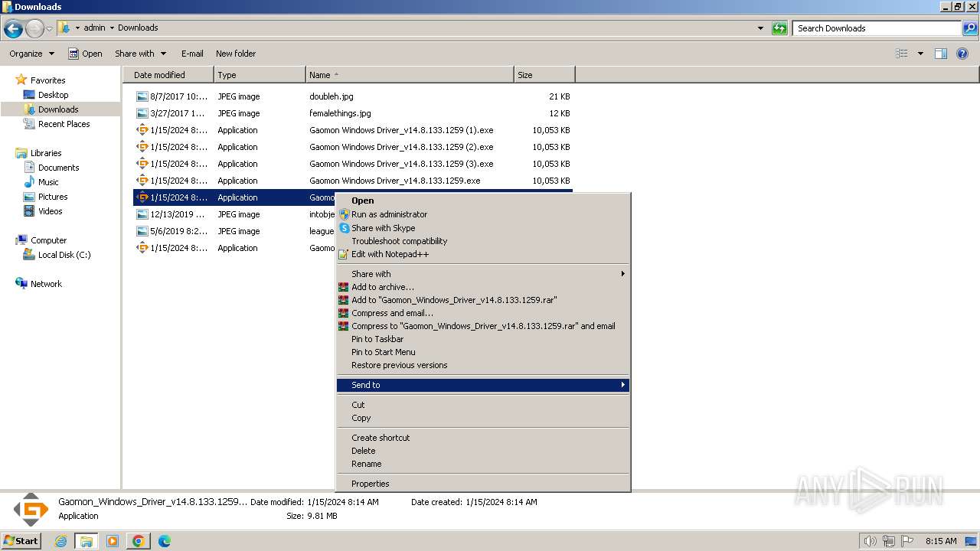Click the Downloads breadcrumb segment
Screen dimensions: 980x551
point(138,28)
